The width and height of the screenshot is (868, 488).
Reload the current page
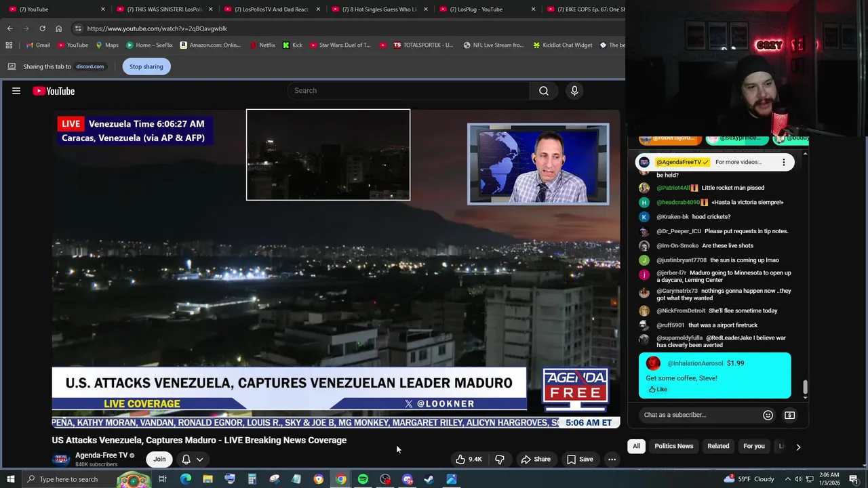pyautogui.click(x=42, y=28)
